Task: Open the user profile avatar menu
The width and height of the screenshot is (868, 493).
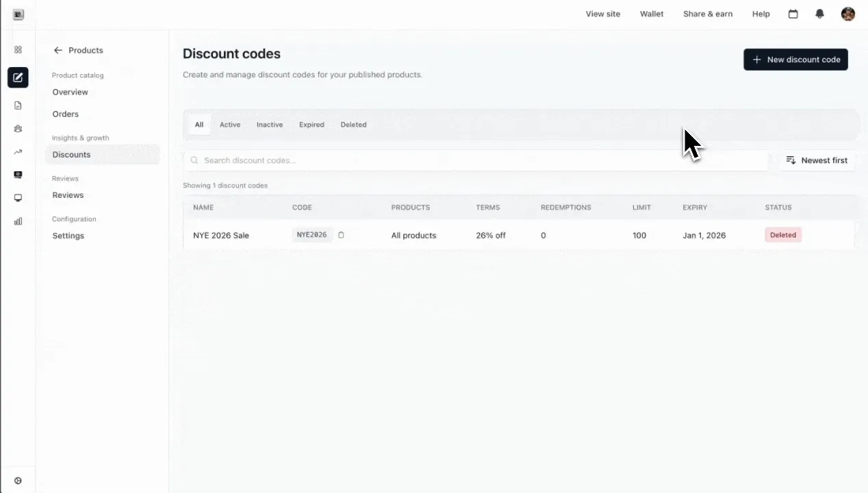Action: click(x=848, y=14)
